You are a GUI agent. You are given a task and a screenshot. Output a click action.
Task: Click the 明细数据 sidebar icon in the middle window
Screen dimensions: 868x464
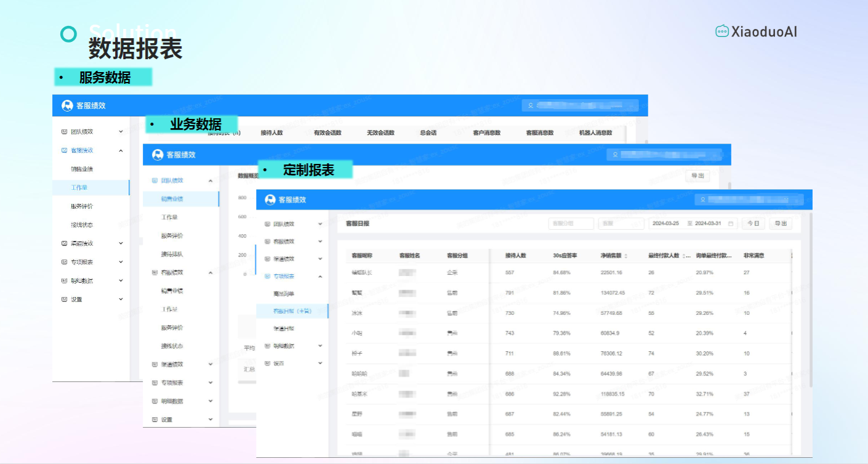tap(155, 401)
